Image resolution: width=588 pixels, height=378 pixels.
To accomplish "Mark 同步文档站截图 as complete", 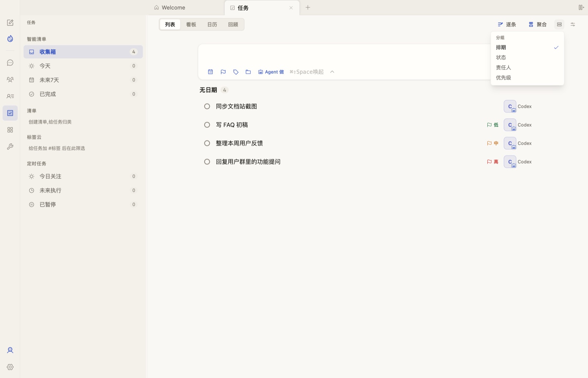I will 207,106.
